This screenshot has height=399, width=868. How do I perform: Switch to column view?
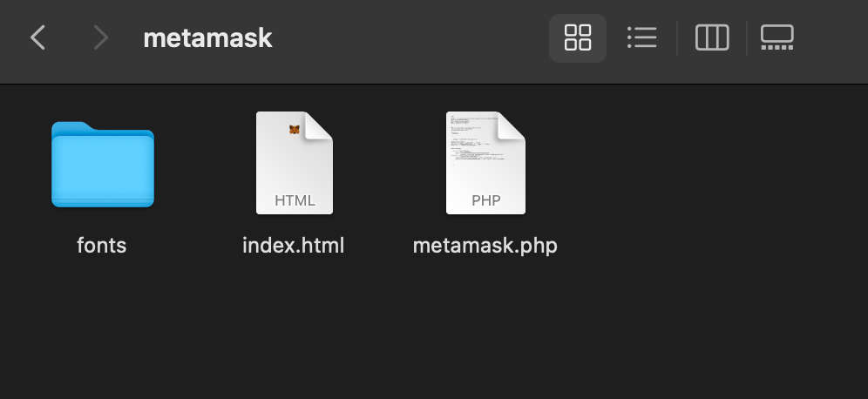(711, 37)
